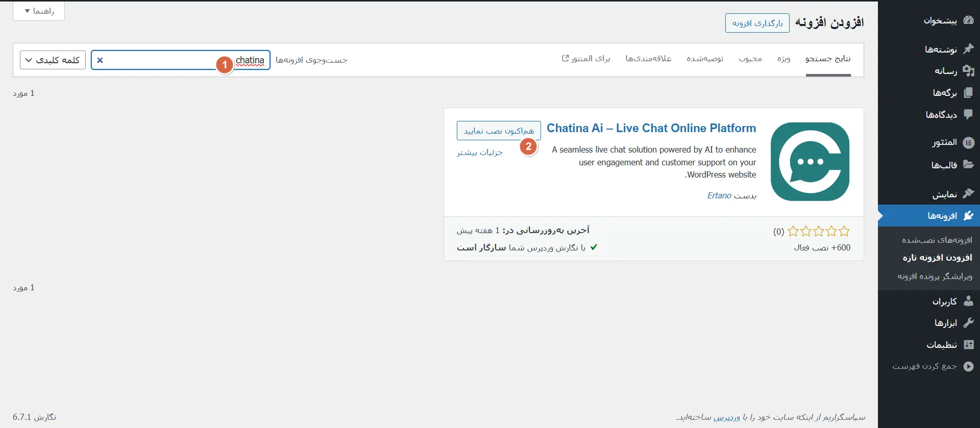Open the نوشته‌ها menu label
This screenshot has width=980, height=428.
[941, 49]
